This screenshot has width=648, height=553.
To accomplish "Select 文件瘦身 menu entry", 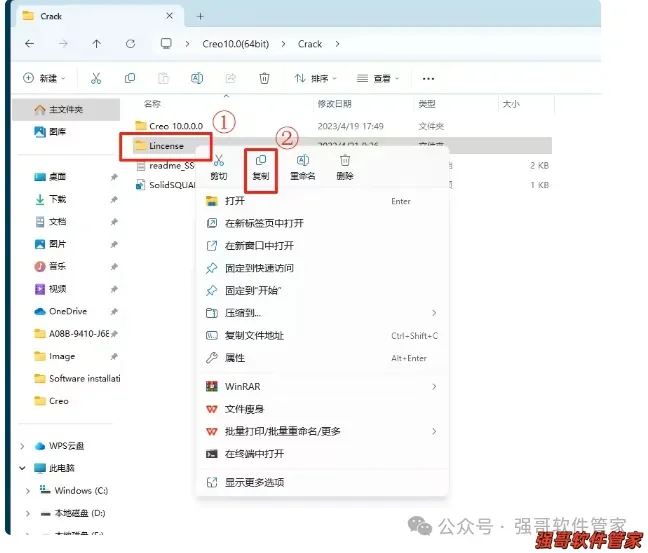I will [322, 409].
